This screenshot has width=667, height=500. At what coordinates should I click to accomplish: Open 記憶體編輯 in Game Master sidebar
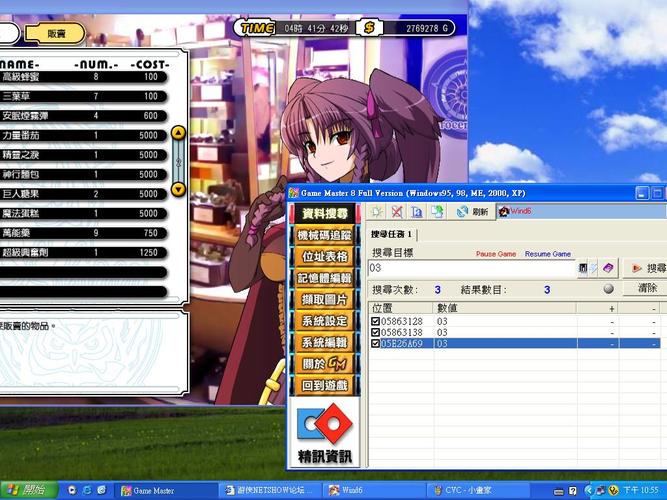tap(325, 278)
